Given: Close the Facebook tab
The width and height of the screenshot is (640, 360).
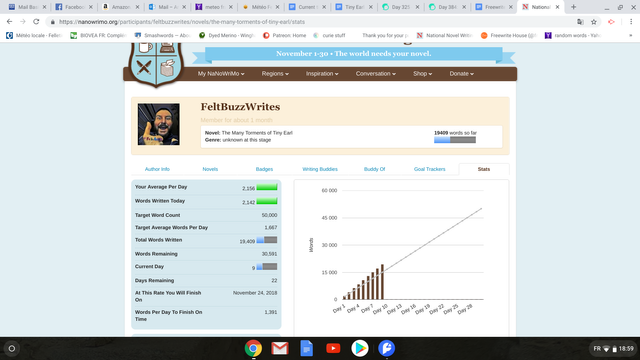Looking at the screenshot, I should coord(91,7).
